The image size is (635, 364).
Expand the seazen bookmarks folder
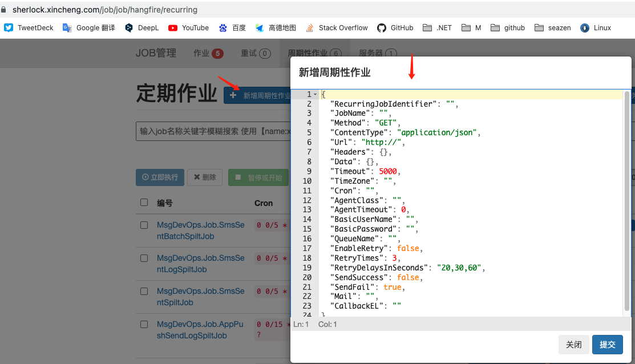[553, 27]
